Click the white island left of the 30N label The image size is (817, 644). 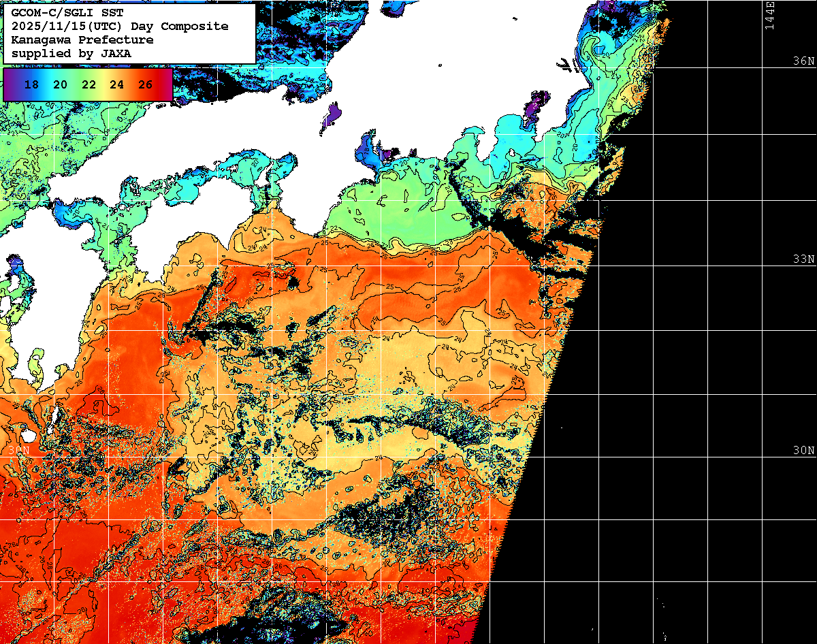tap(28, 434)
